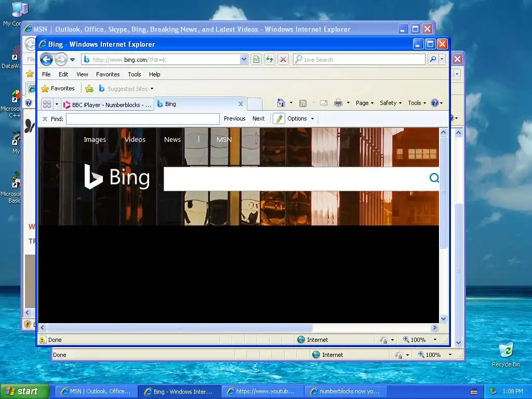The height and width of the screenshot is (399, 532).
Task: Open Tools command bar menu
Action: [x=417, y=103]
